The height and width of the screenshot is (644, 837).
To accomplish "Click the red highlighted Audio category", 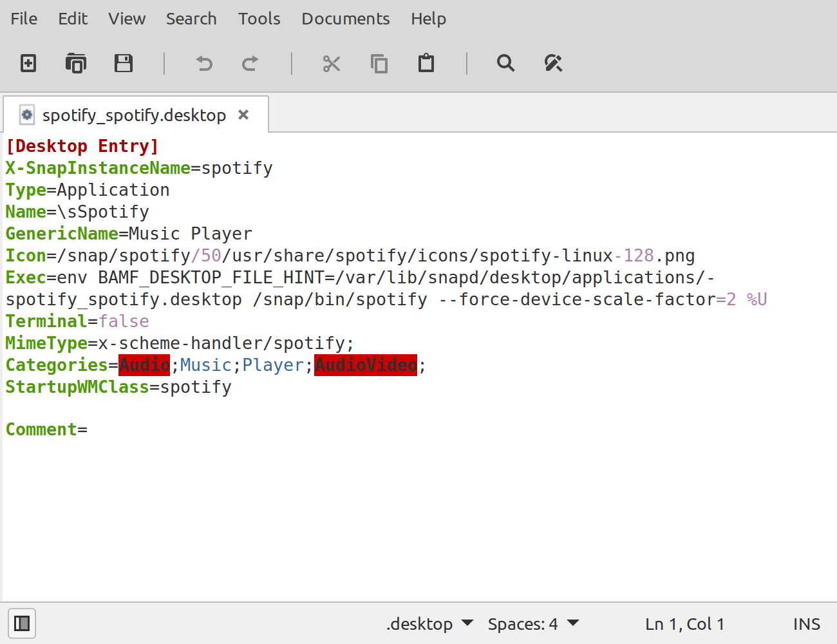I will [x=144, y=365].
